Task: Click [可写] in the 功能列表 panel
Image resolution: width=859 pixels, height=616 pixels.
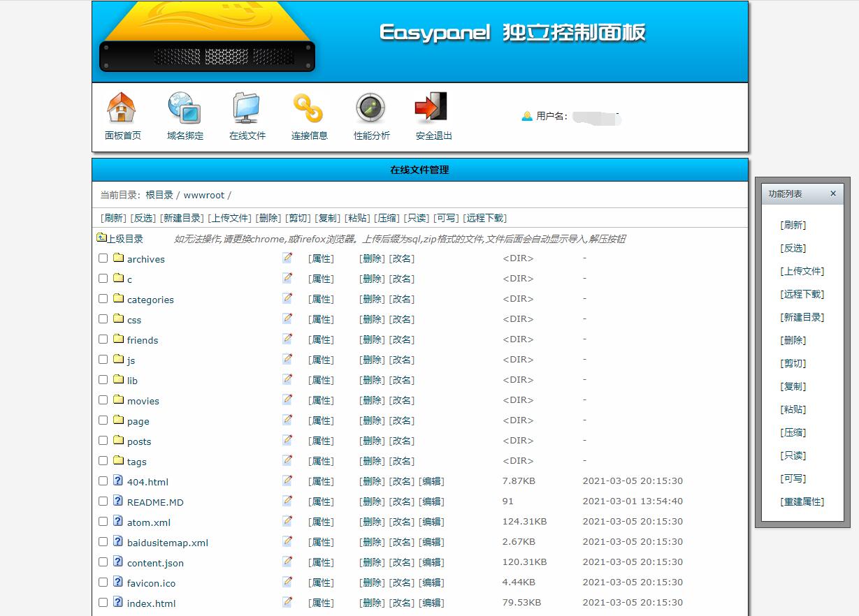Action: click(x=793, y=478)
